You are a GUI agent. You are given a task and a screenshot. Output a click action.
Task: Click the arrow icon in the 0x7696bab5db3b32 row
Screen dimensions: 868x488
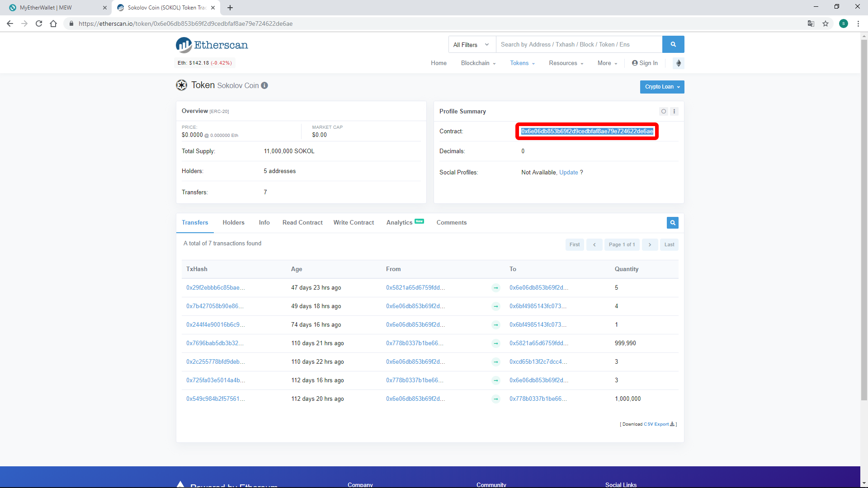[x=496, y=343]
